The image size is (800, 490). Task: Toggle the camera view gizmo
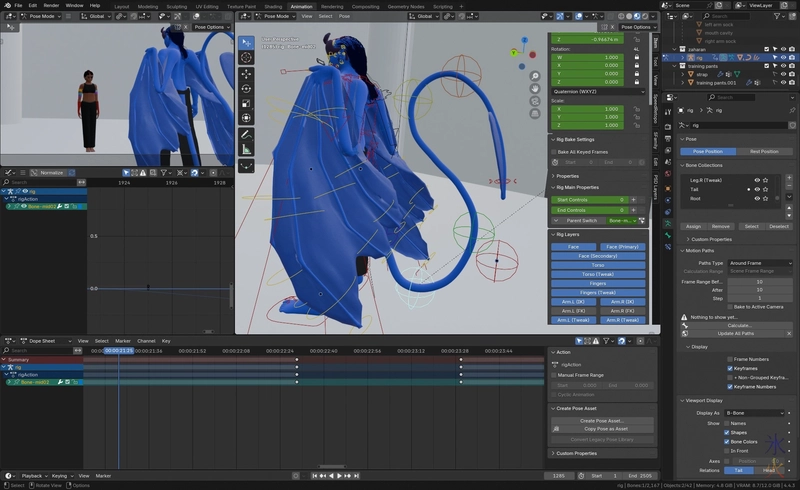pyautogui.click(x=536, y=100)
